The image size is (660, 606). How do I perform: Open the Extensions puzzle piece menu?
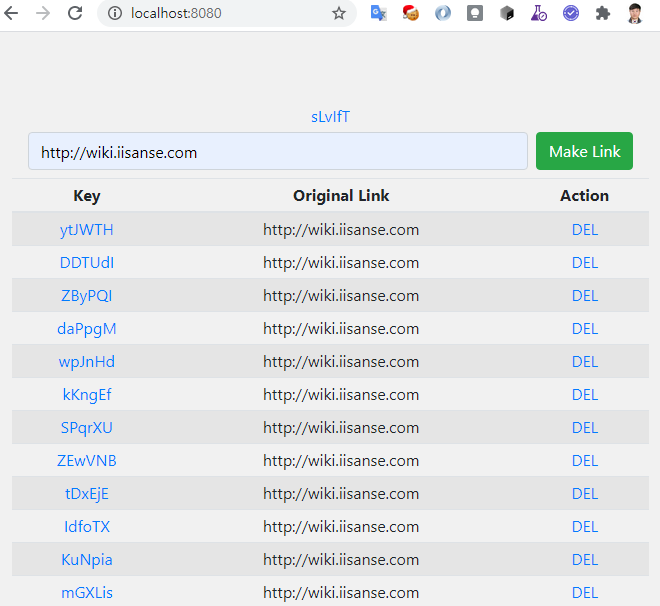(602, 13)
